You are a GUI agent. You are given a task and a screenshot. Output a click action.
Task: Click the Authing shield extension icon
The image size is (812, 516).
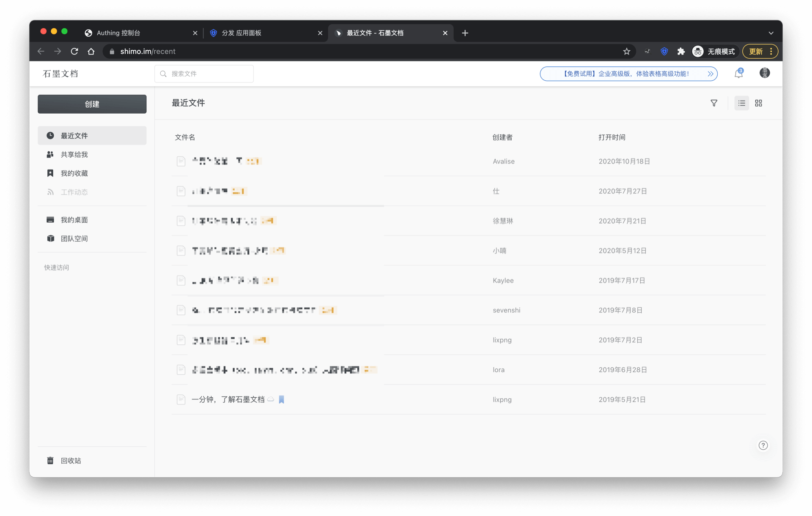coord(664,52)
